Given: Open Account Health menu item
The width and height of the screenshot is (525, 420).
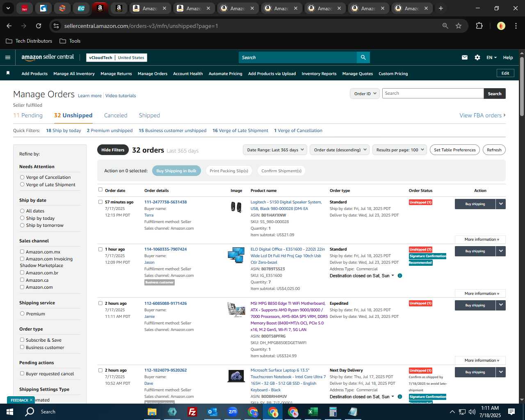Looking at the screenshot, I should click(188, 74).
